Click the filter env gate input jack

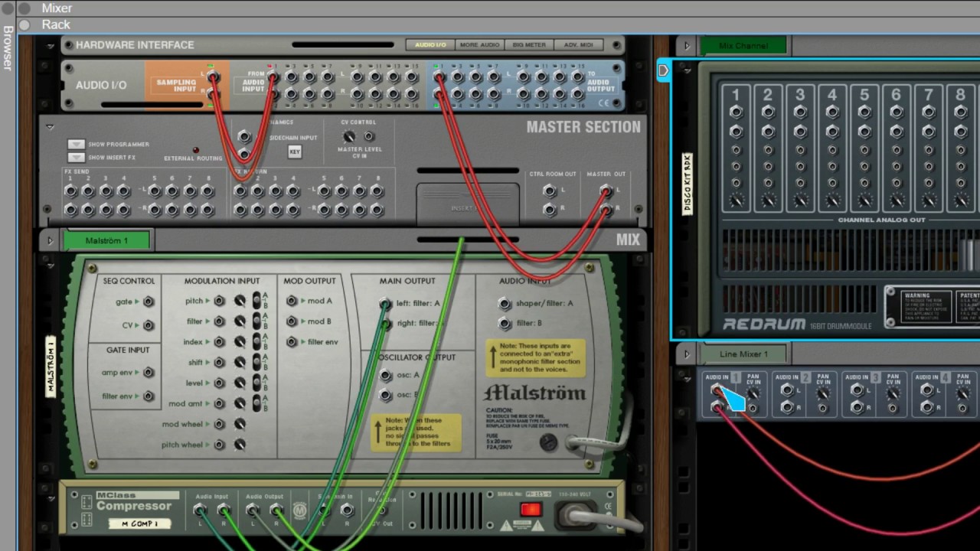click(149, 396)
